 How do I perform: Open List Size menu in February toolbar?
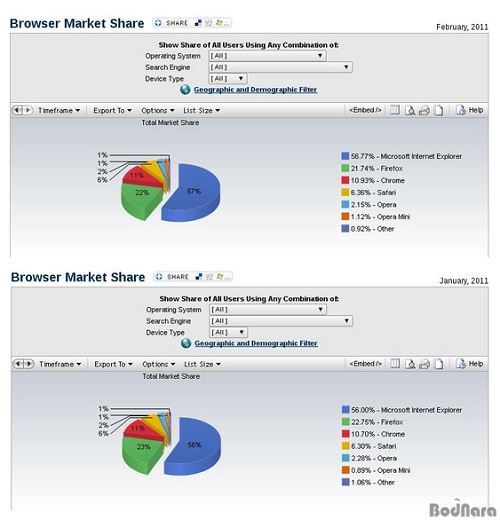click(x=201, y=110)
